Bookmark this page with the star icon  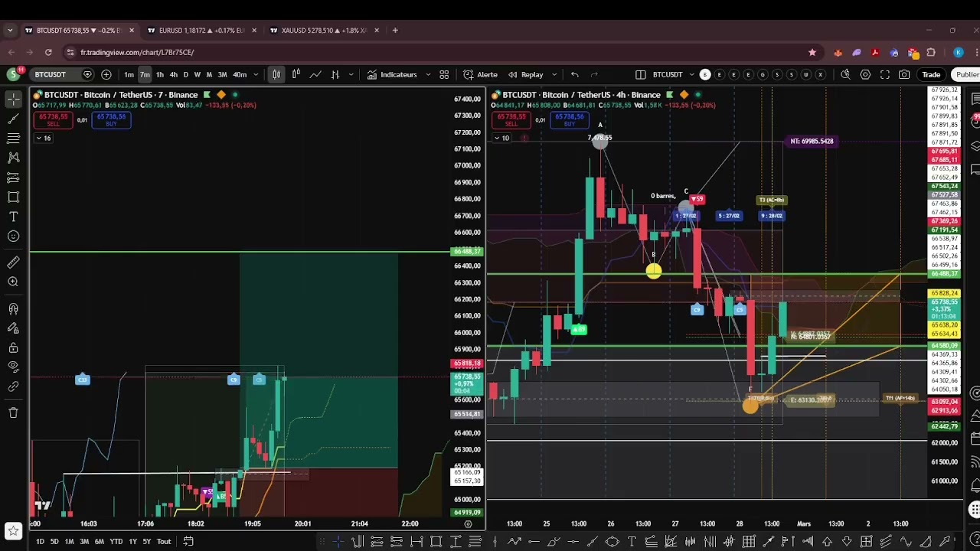812,52
